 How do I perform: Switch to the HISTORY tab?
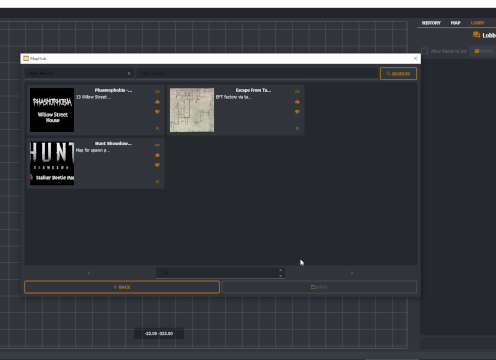coord(431,23)
